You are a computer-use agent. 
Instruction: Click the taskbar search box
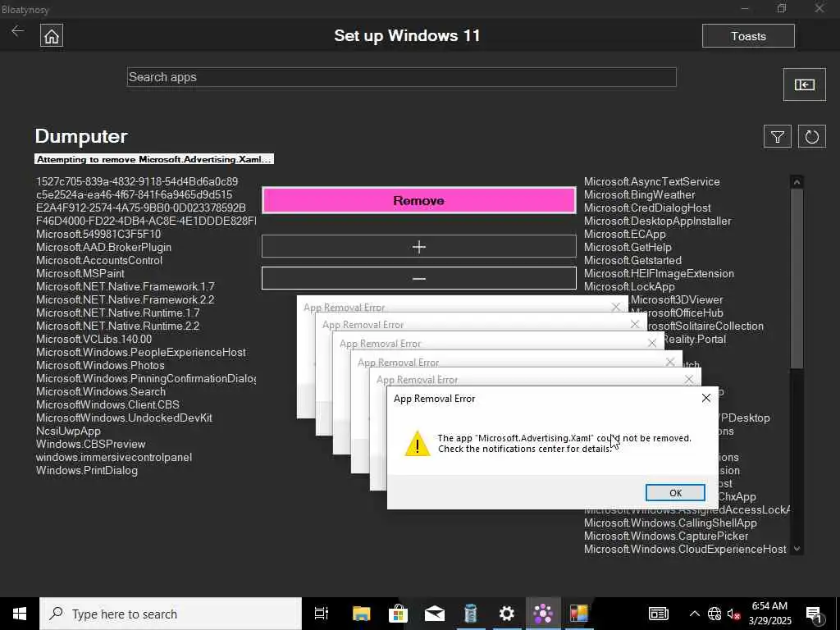(171, 614)
